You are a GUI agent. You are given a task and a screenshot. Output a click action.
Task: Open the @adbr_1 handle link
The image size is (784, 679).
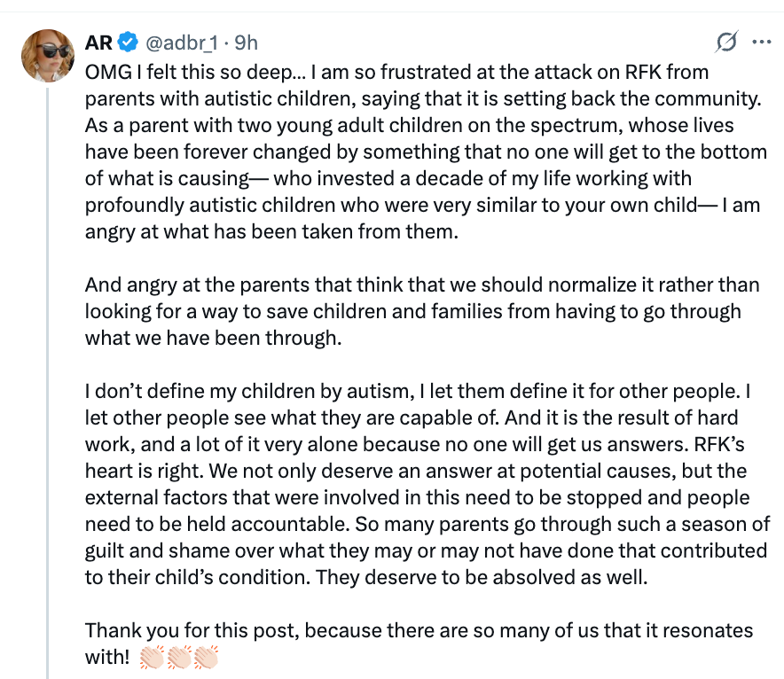click(179, 43)
